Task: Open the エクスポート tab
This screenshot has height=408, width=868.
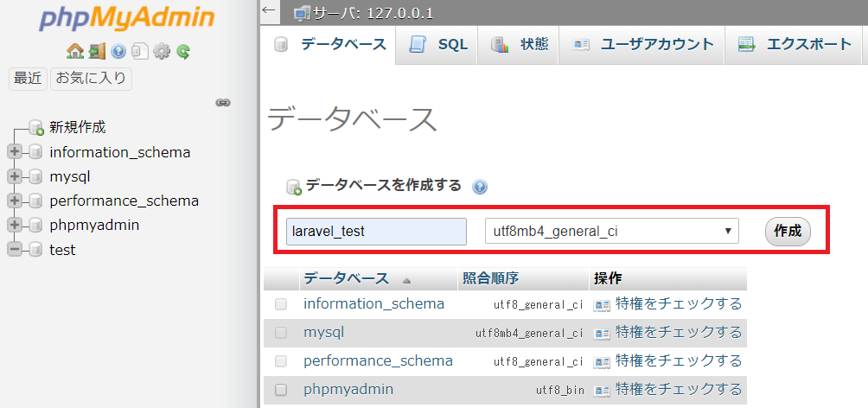Action: (x=795, y=44)
